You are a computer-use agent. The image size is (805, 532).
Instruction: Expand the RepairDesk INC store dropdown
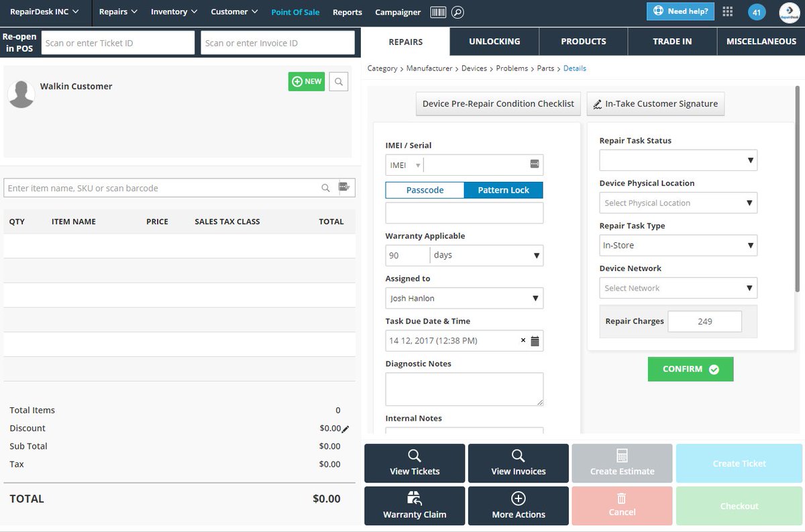pyautogui.click(x=44, y=11)
